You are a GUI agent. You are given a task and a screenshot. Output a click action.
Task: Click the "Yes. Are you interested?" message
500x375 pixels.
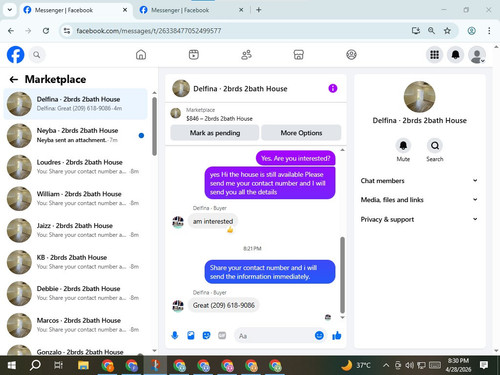point(296,158)
